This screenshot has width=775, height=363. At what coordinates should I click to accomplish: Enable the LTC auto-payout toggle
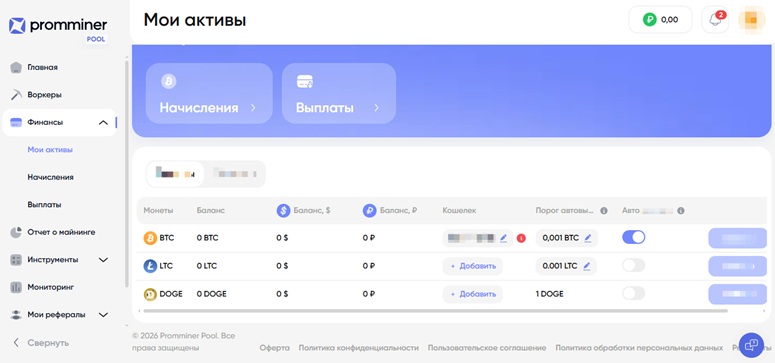click(x=634, y=266)
